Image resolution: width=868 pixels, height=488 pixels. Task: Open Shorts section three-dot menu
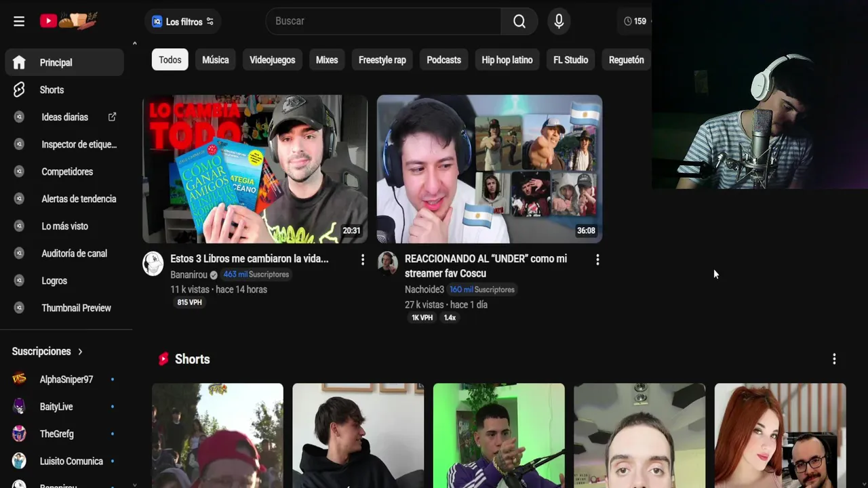tap(834, 359)
